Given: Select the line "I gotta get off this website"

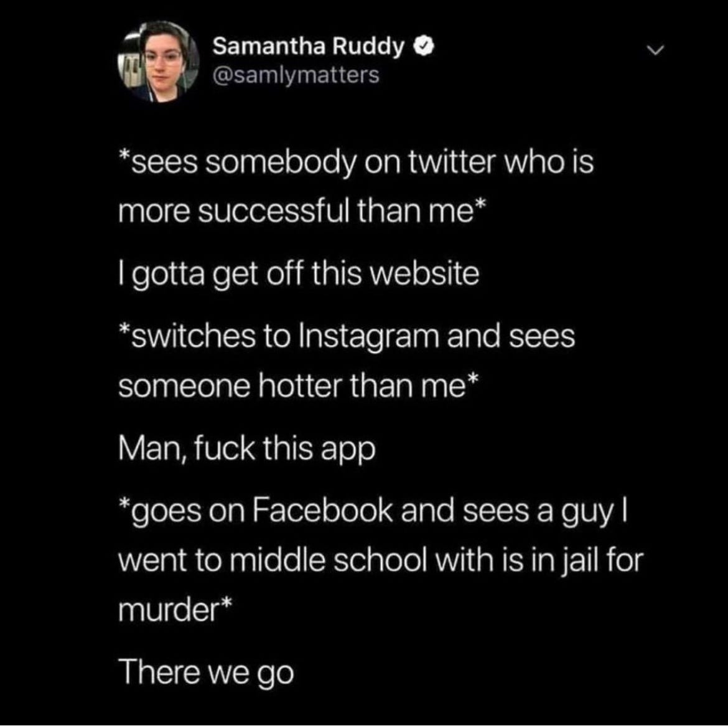Looking at the screenshot, I should [x=299, y=275].
